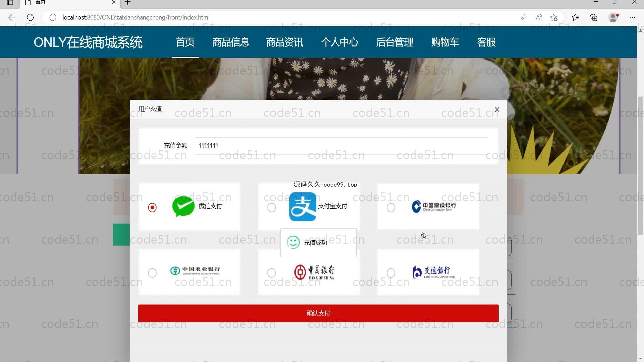This screenshot has width=644, height=362.
Task: Select the Alipay radio button
Action: (x=272, y=208)
